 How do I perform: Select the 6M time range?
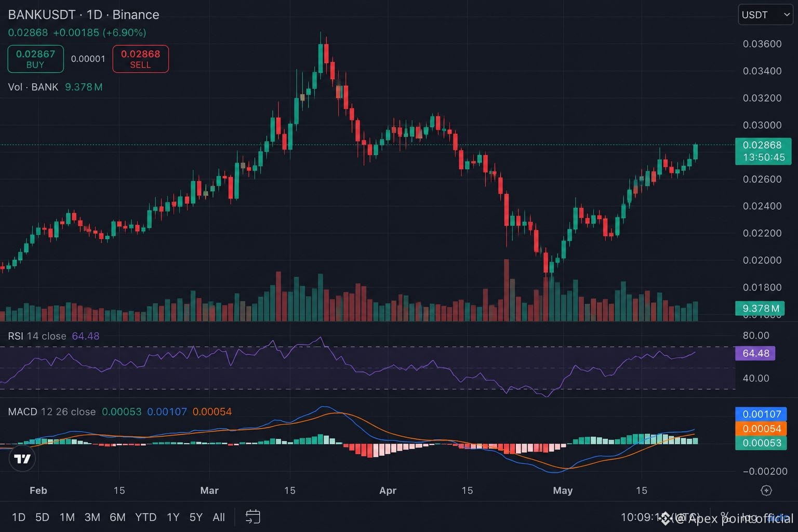(117, 517)
